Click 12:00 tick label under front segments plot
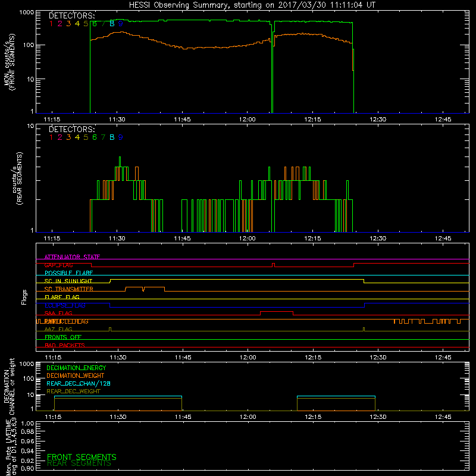 (x=247, y=120)
